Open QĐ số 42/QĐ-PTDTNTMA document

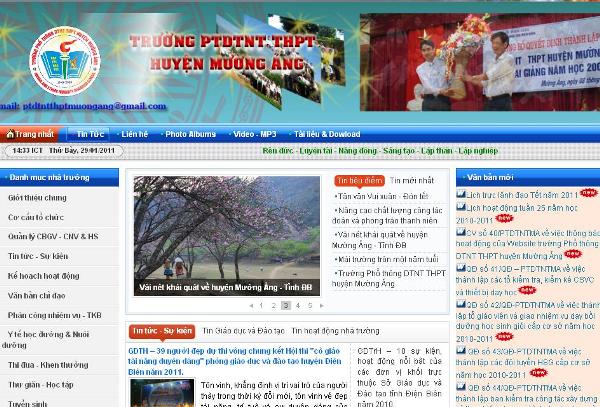(x=527, y=321)
